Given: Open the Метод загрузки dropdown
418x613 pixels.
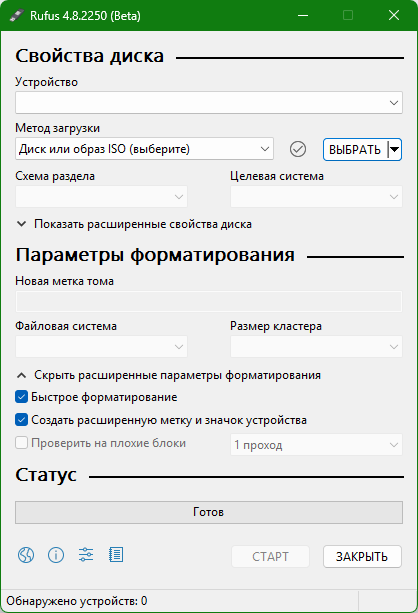Looking at the screenshot, I should tap(144, 149).
